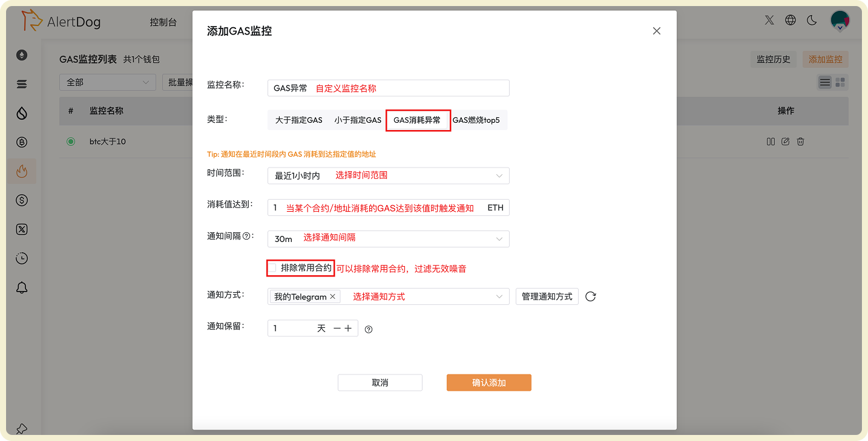Increase 通知保留 days with plus stepper
The image size is (868, 441).
coord(348,328)
